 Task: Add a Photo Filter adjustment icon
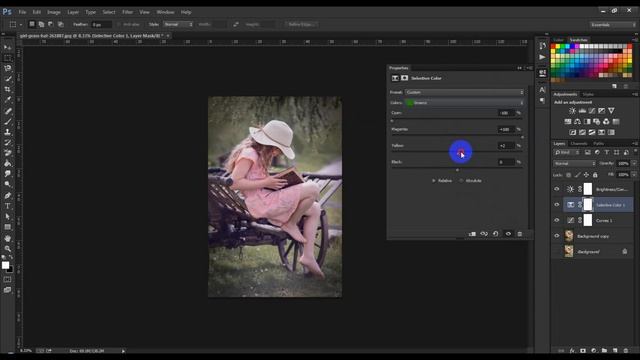point(596,122)
